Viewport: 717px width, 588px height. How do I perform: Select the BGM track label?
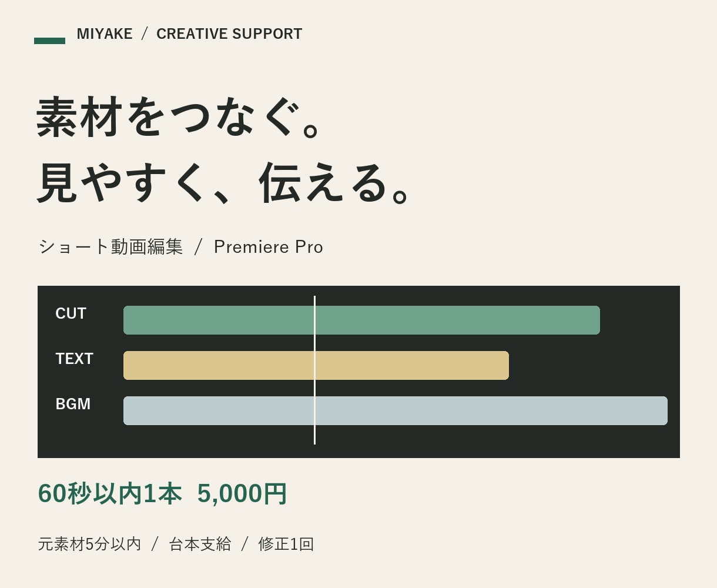point(73,404)
